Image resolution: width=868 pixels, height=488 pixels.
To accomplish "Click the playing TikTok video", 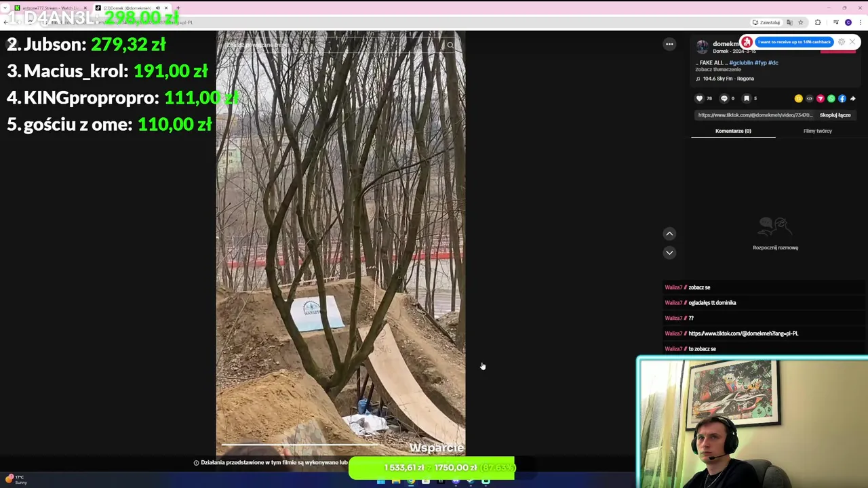I will coord(340,244).
